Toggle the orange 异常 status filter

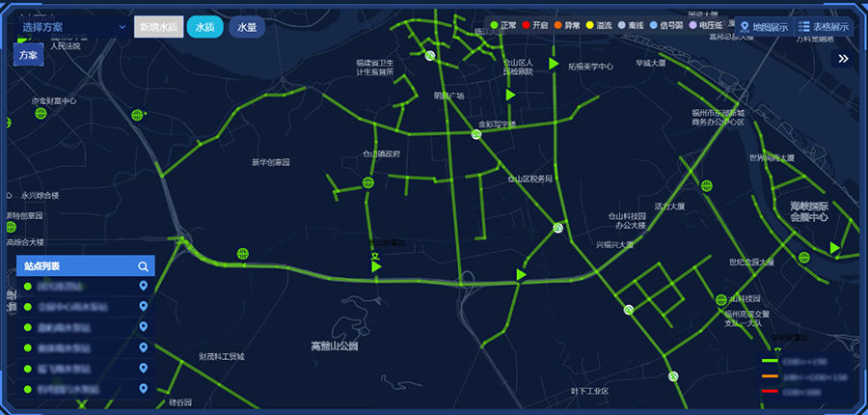point(566,25)
